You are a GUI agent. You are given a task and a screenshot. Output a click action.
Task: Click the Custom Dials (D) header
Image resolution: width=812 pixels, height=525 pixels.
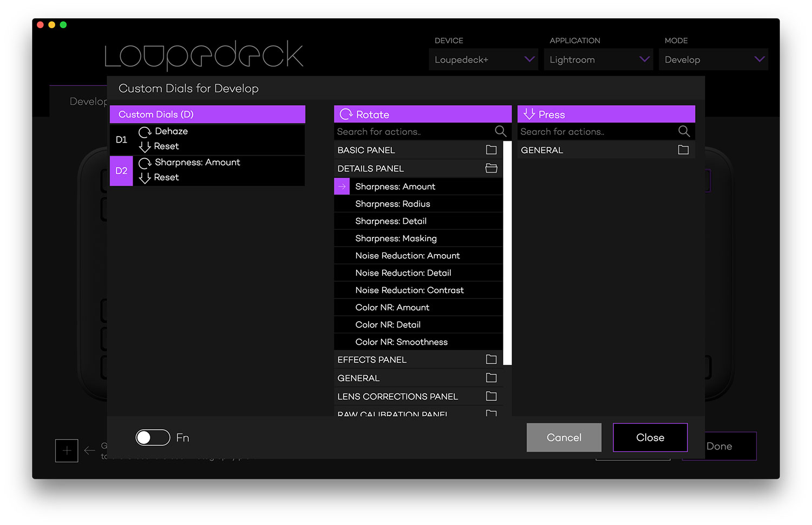point(207,114)
